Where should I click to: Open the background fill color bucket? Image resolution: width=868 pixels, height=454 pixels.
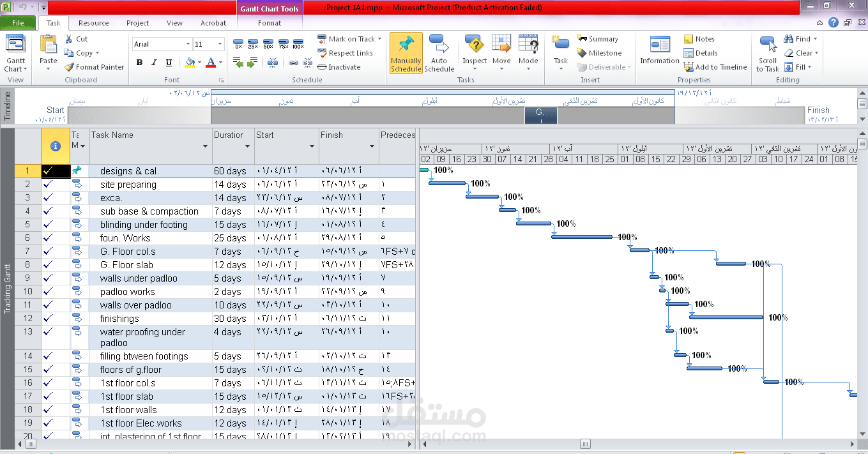pos(189,63)
